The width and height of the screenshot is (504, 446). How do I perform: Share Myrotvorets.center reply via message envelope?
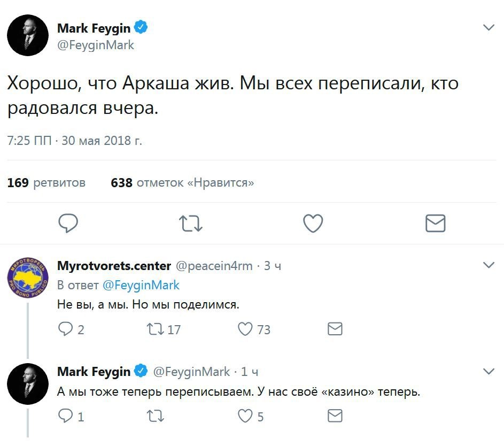click(335, 329)
